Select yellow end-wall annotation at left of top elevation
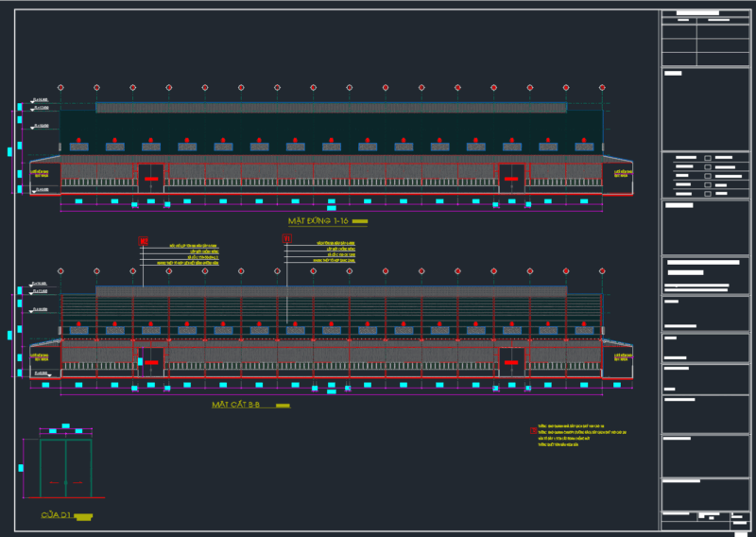 coord(41,174)
